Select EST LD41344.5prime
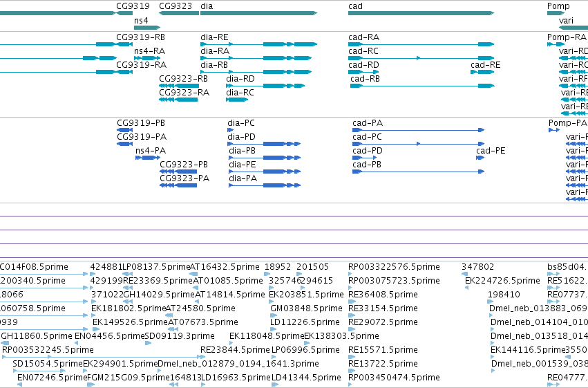The height and width of the screenshot is (388, 588). click(306, 378)
